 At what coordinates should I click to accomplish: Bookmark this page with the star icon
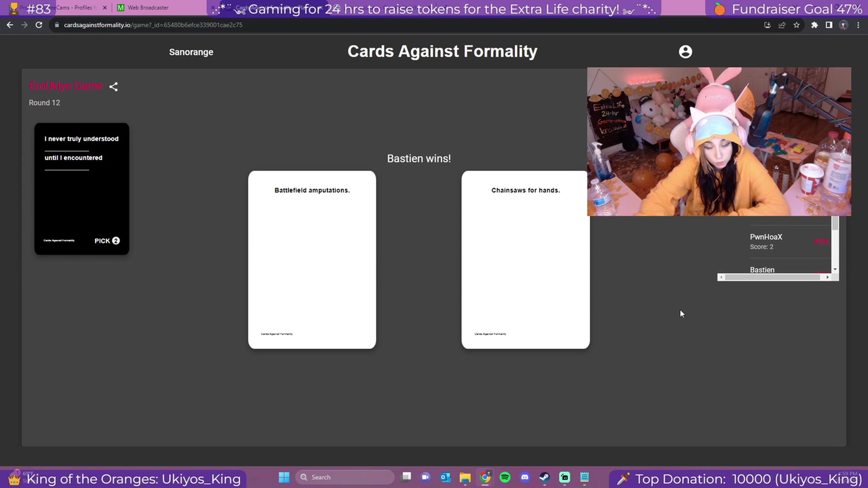pyautogui.click(x=797, y=25)
